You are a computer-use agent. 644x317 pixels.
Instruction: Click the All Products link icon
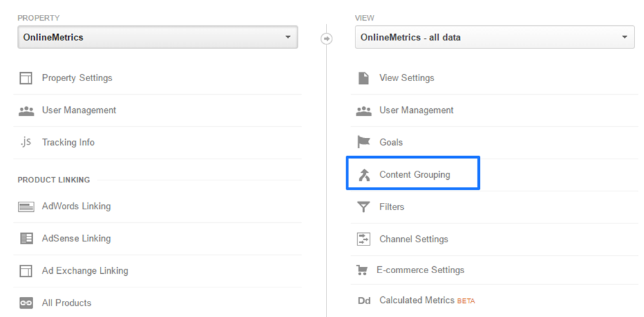tap(26, 303)
